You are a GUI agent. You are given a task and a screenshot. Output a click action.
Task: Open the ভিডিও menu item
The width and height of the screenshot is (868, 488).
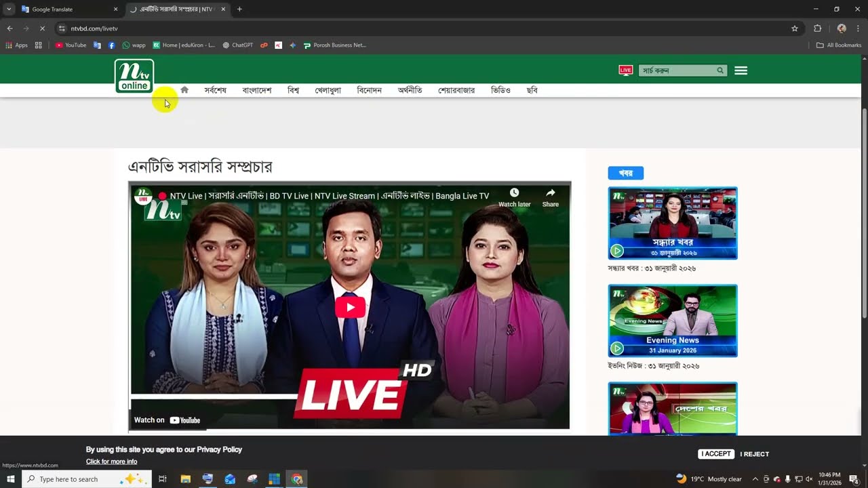tap(500, 90)
